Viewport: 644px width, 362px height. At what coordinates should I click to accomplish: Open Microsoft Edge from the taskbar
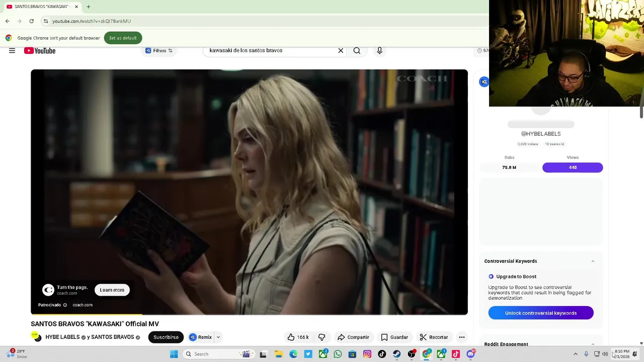293,354
